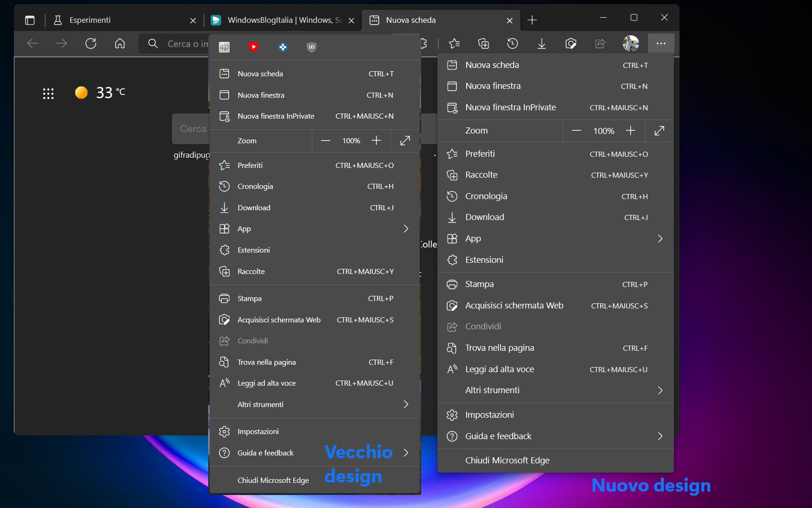Click the first gray extension icon

click(224, 47)
